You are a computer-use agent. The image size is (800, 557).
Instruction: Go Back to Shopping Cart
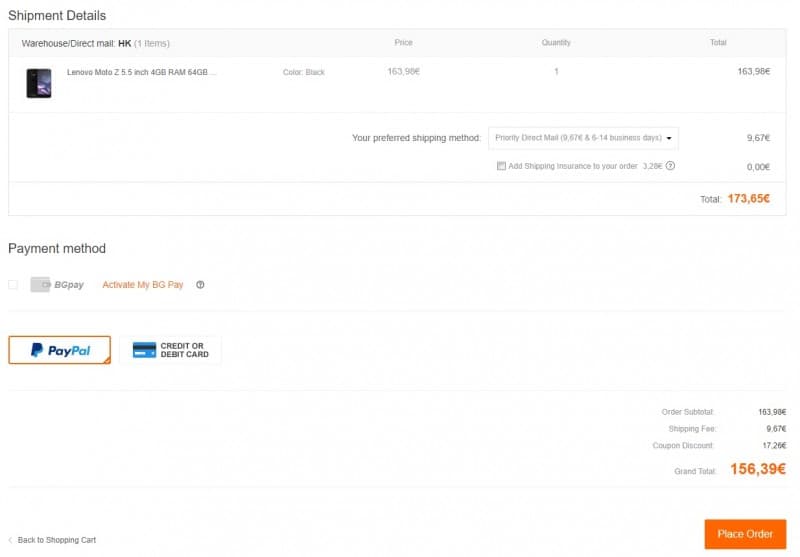click(x=57, y=540)
